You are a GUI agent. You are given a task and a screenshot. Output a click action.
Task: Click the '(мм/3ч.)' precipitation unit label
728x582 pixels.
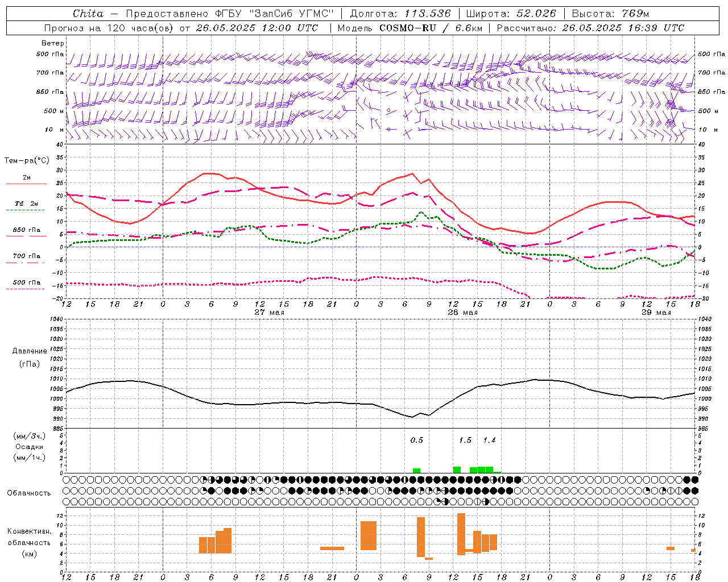30,436
